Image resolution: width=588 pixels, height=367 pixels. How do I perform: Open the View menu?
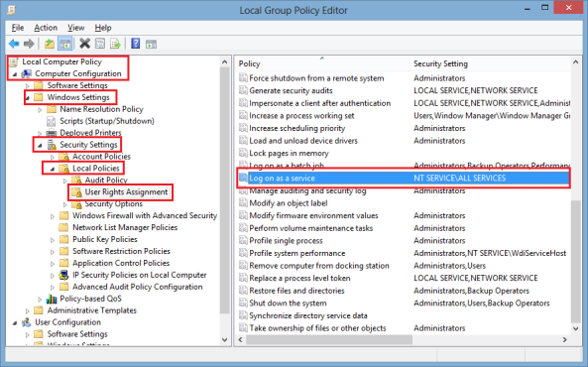75,28
